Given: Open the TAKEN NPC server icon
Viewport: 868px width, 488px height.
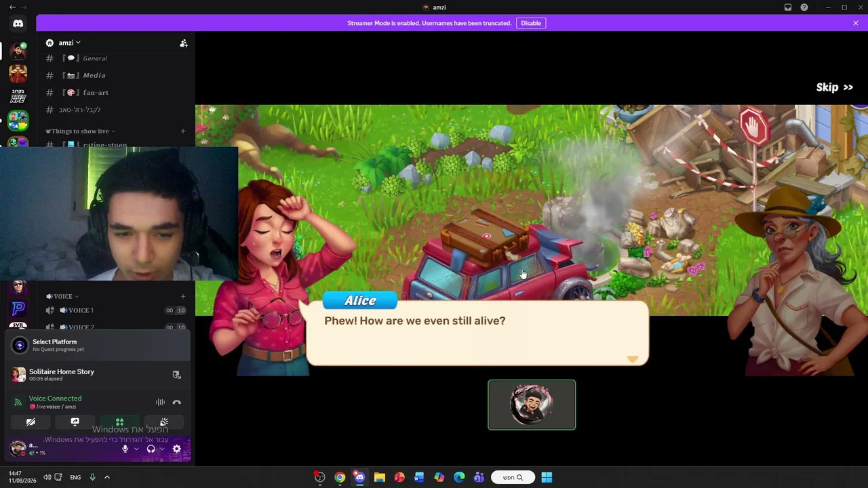Looking at the screenshot, I should 18,96.
